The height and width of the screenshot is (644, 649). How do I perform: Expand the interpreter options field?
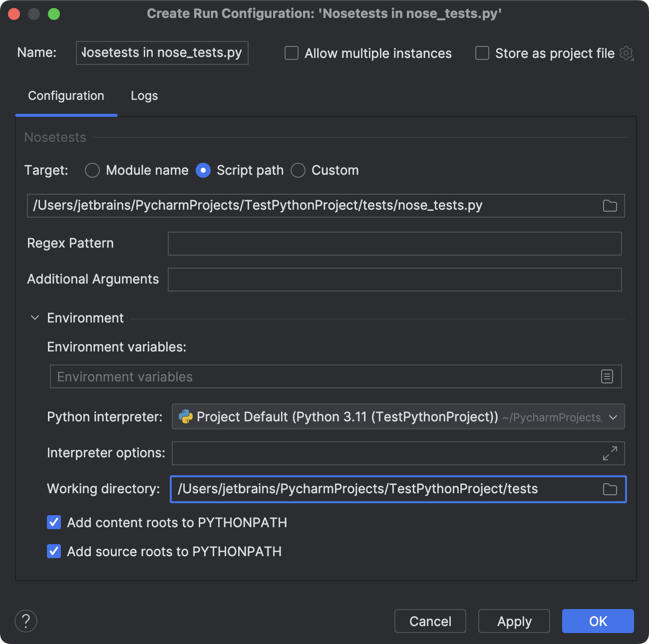point(610,453)
